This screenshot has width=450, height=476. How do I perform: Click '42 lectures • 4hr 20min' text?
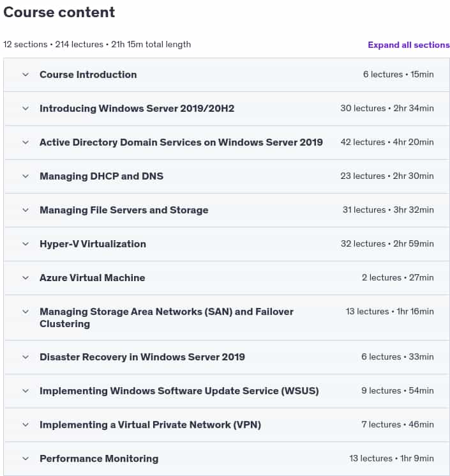point(387,142)
